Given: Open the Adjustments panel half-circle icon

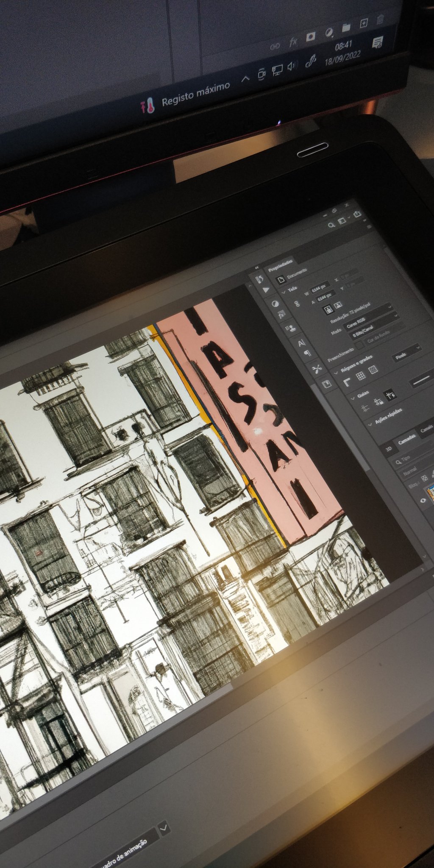Looking at the screenshot, I should (275, 304).
